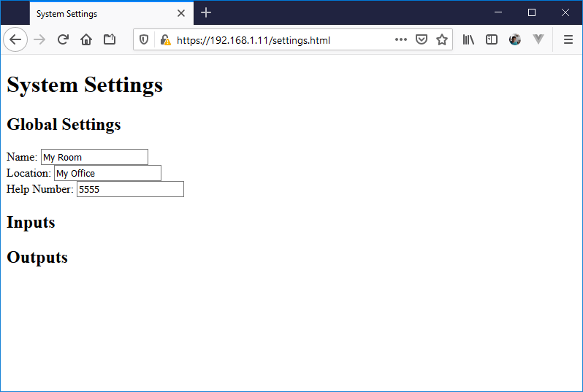
Task: Save page to Pocket
Action: 422,40
